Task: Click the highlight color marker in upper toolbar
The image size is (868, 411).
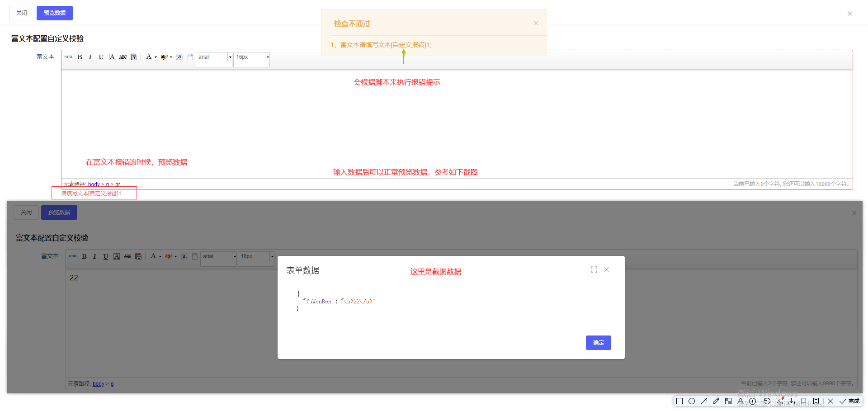Action: pos(164,57)
